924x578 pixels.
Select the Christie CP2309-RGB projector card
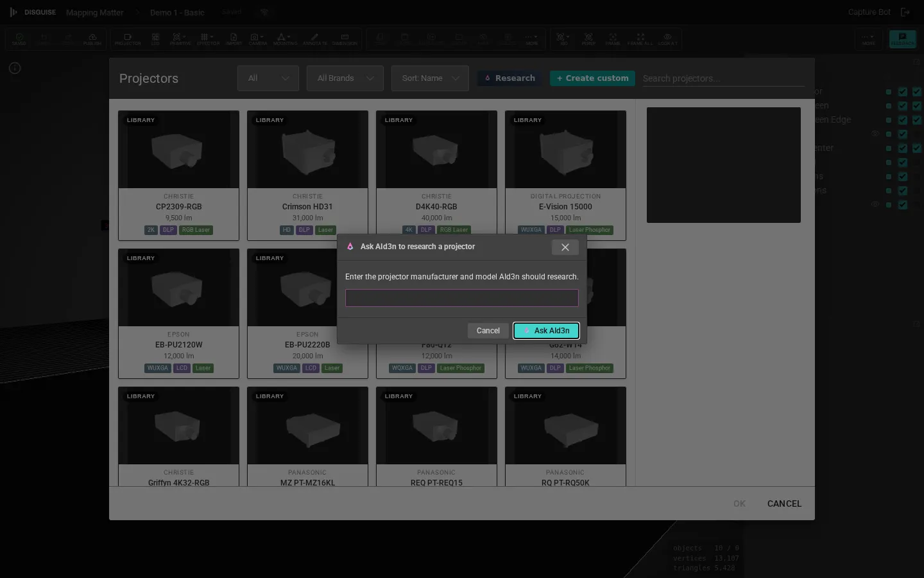178,175
